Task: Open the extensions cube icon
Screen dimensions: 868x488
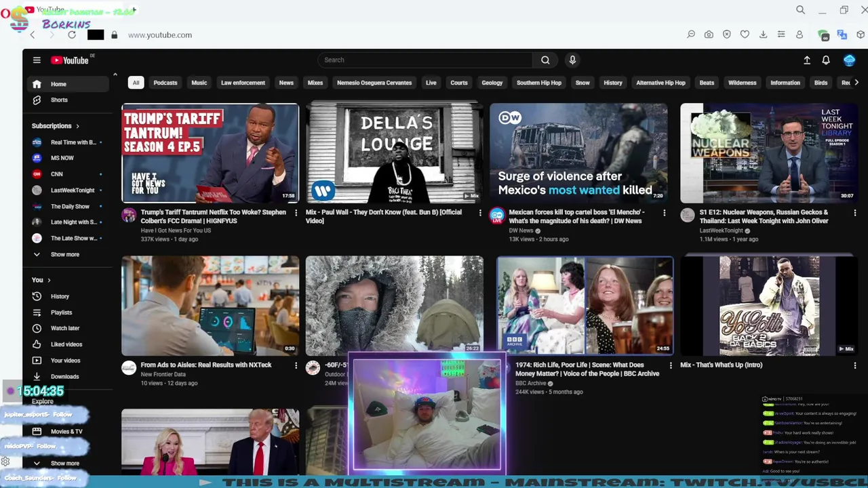Action: (x=861, y=35)
